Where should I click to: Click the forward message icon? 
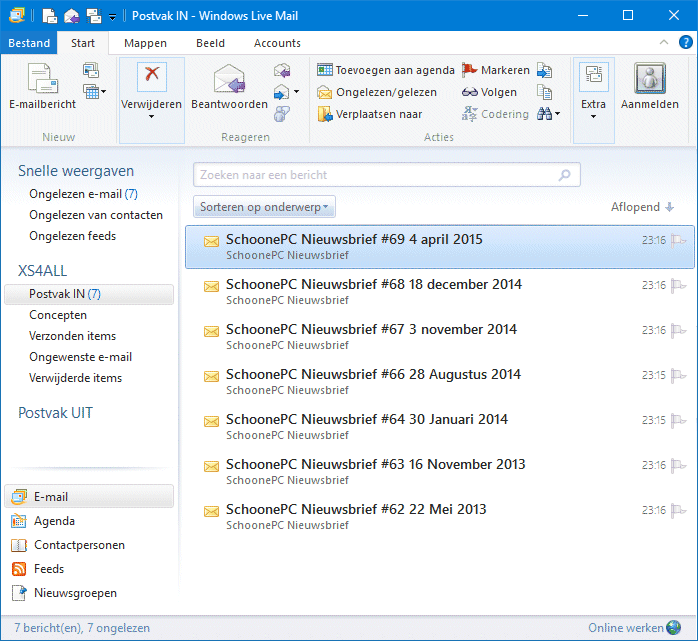pyautogui.click(x=281, y=92)
